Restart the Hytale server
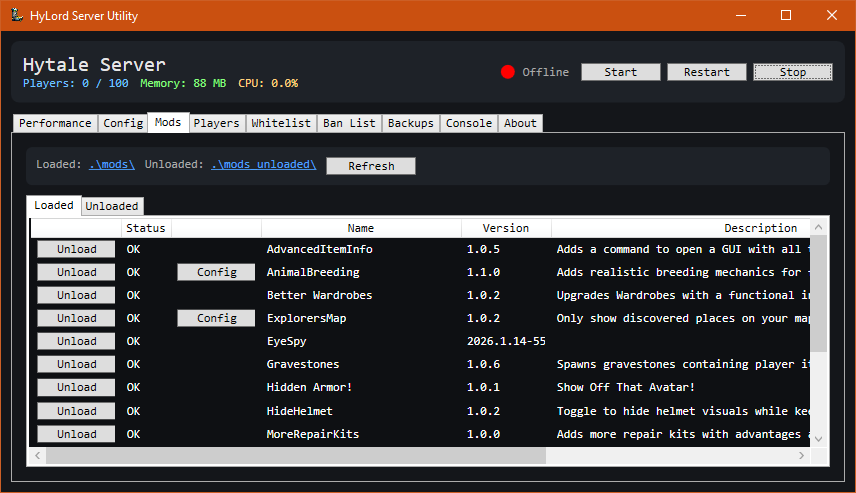Image resolution: width=856 pixels, height=493 pixels. point(707,72)
